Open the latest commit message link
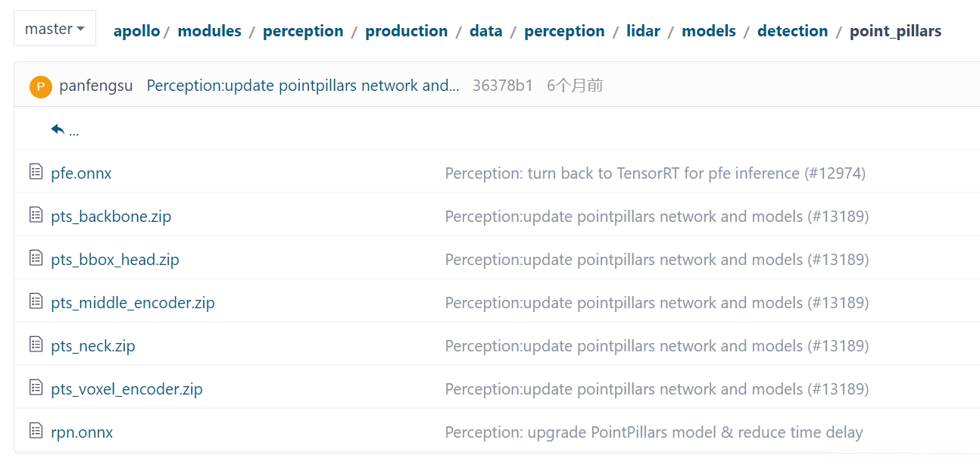Screen dimensions: 980x468 302,86
